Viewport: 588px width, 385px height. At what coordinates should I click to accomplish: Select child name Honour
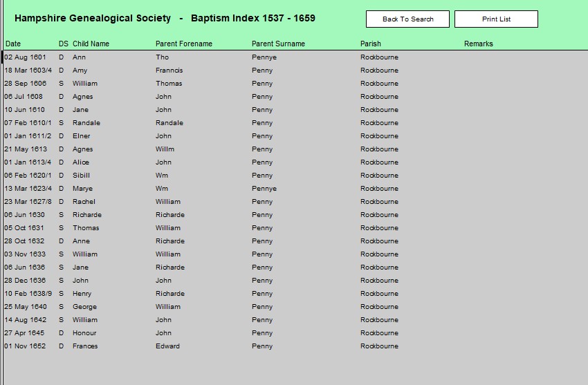tap(84, 333)
